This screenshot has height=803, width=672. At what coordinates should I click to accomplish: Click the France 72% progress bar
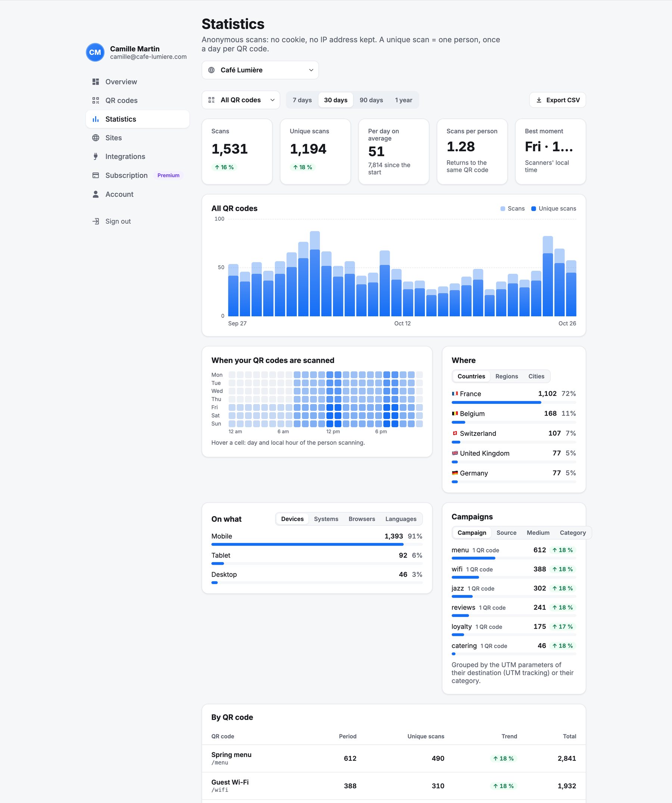click(514, 402)
